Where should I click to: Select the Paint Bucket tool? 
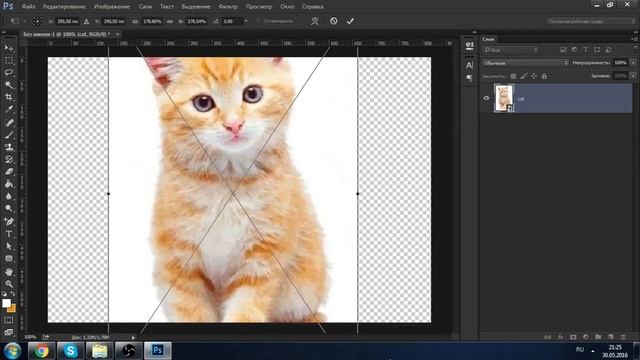(x=9, y=184)
